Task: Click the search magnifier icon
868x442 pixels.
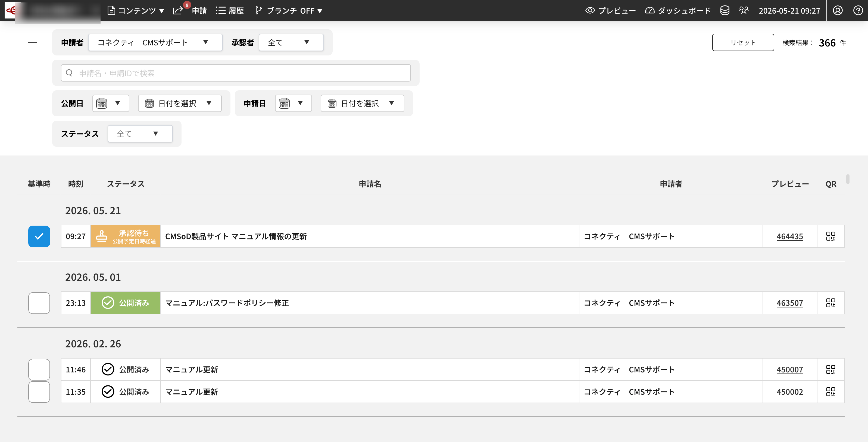Action: (69, 73)
